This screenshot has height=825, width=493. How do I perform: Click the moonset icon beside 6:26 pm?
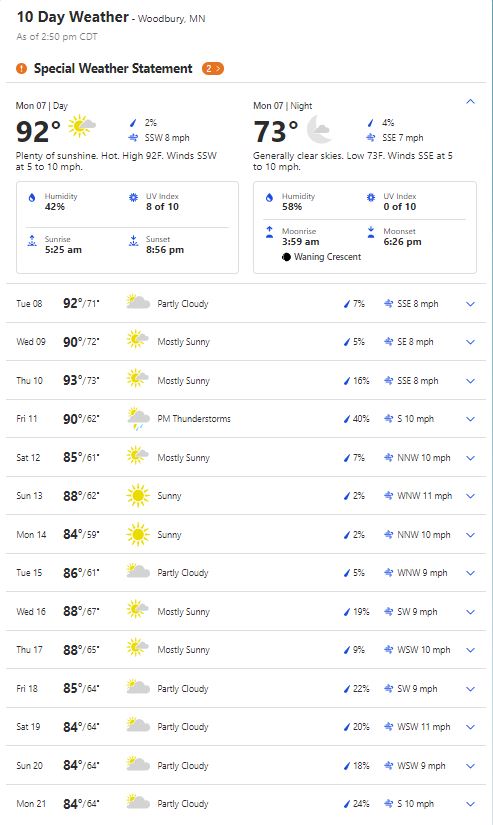tap(371, 232)
